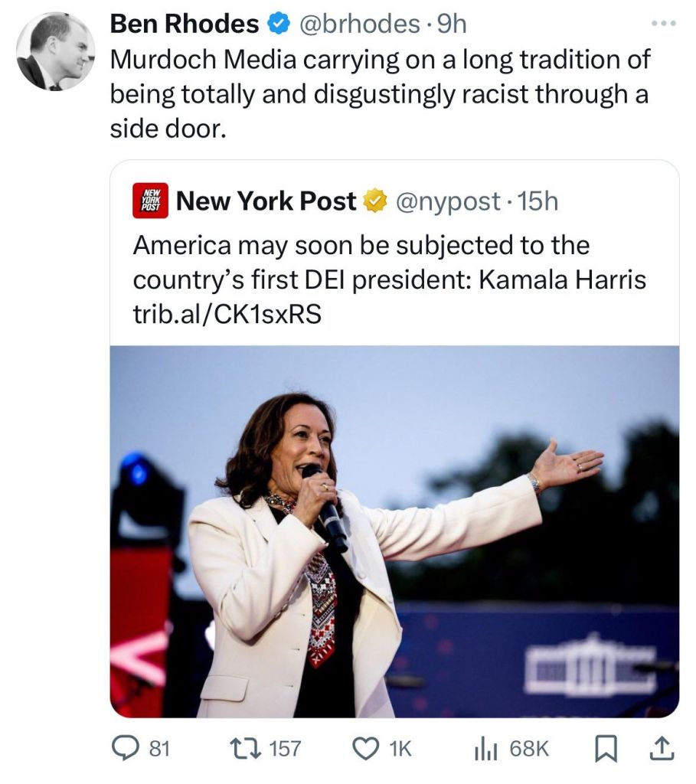Click the 15h quoted tweet timestamp
696x784 pixels.
tap(538, 201)
